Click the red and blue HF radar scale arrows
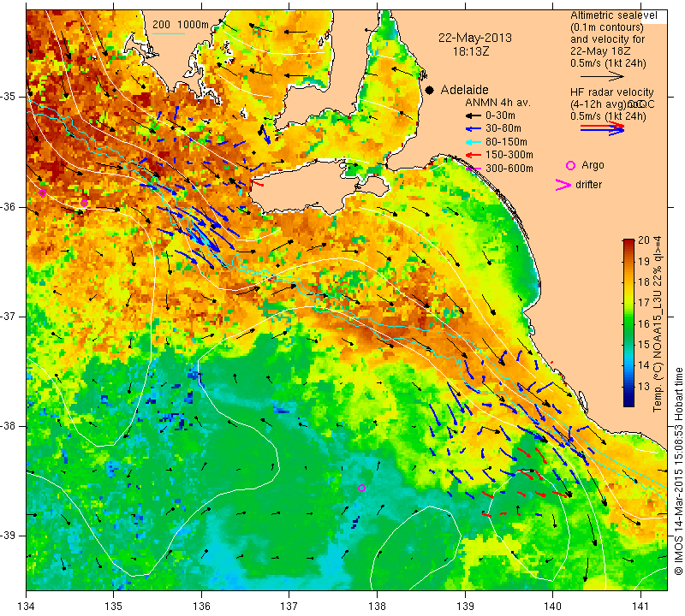 603,128
